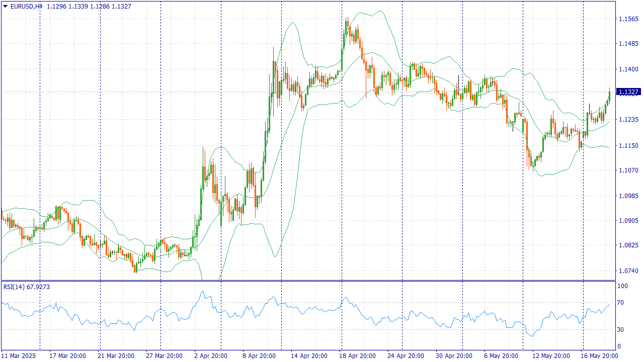Click the 1.0985 price scale label
644x362 pixels.
(x=628, y=196)
